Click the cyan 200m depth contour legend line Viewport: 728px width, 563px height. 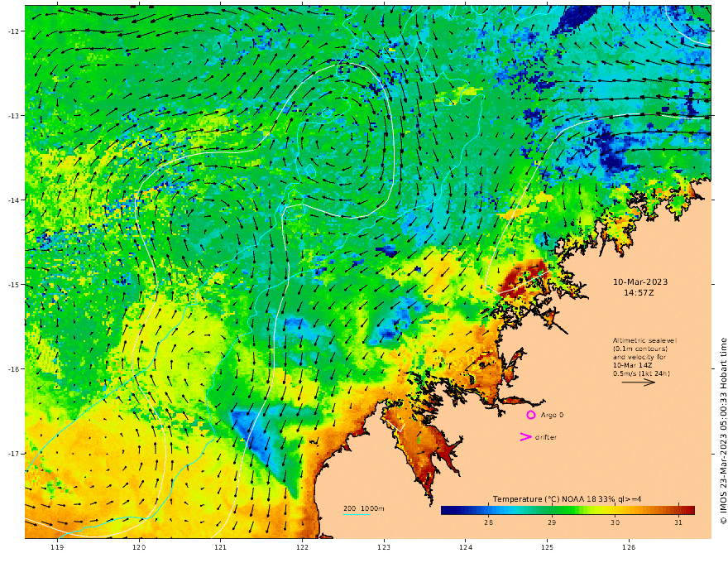[x=357, y=514]
